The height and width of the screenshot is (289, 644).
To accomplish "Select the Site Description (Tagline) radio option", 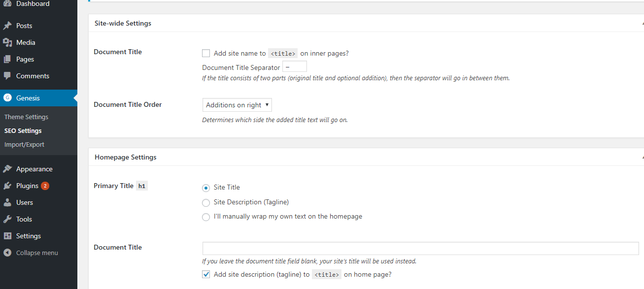I will [x=206, y=202].
